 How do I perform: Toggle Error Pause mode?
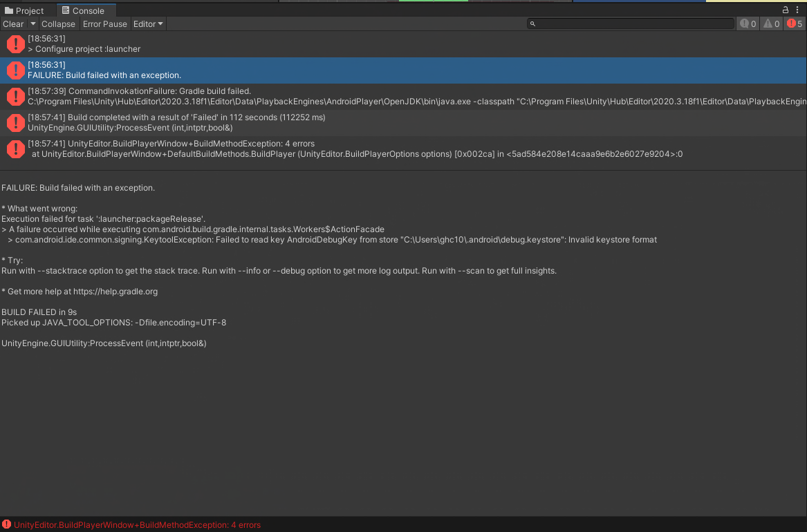click(104, 23)
